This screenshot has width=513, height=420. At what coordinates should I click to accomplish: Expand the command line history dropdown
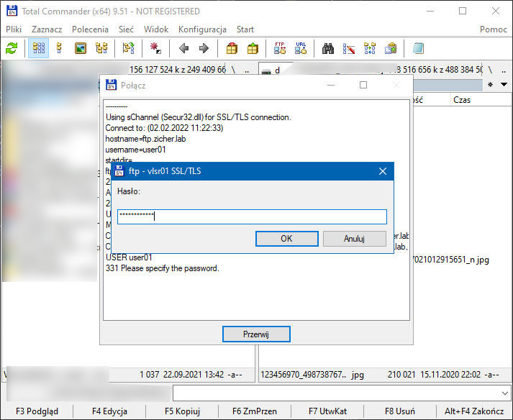point(504,393)
